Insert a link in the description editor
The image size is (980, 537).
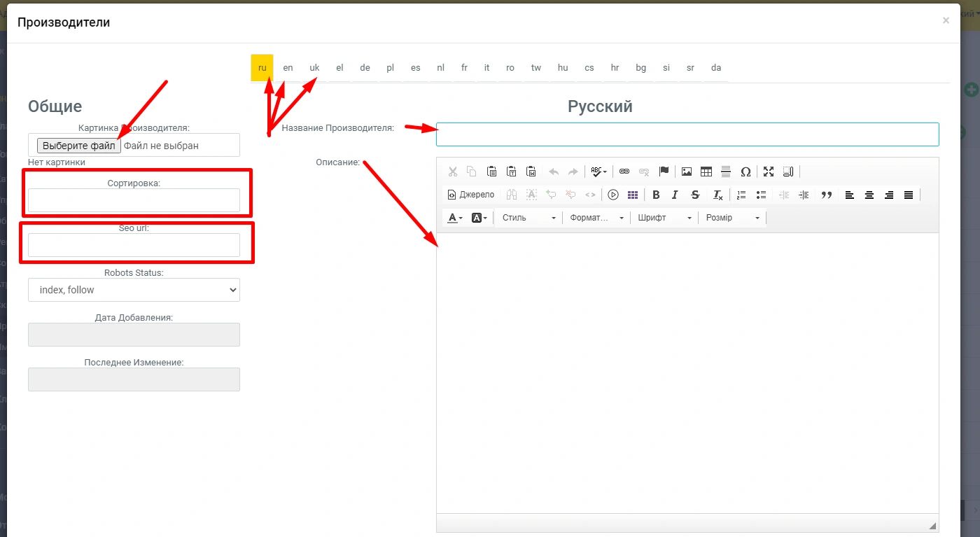(624, 172)
